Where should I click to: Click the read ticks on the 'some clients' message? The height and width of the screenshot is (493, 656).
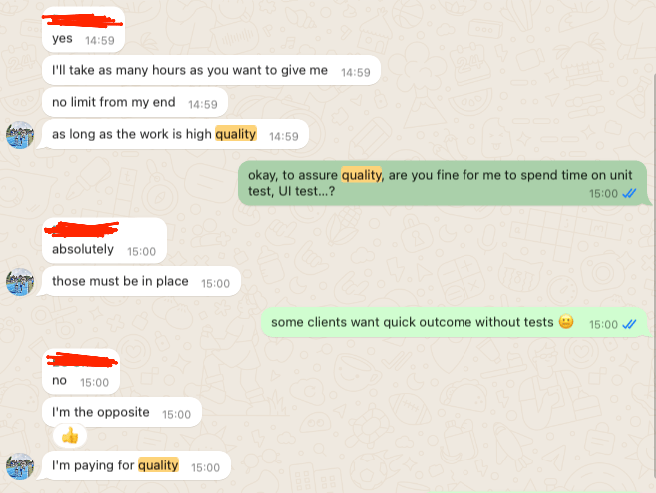(629, 324)
